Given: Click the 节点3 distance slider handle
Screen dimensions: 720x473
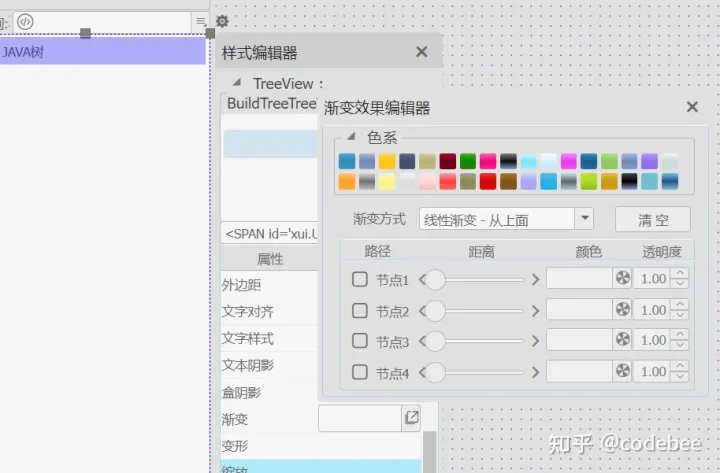Looking at the screenshot, I should (436, 341).
